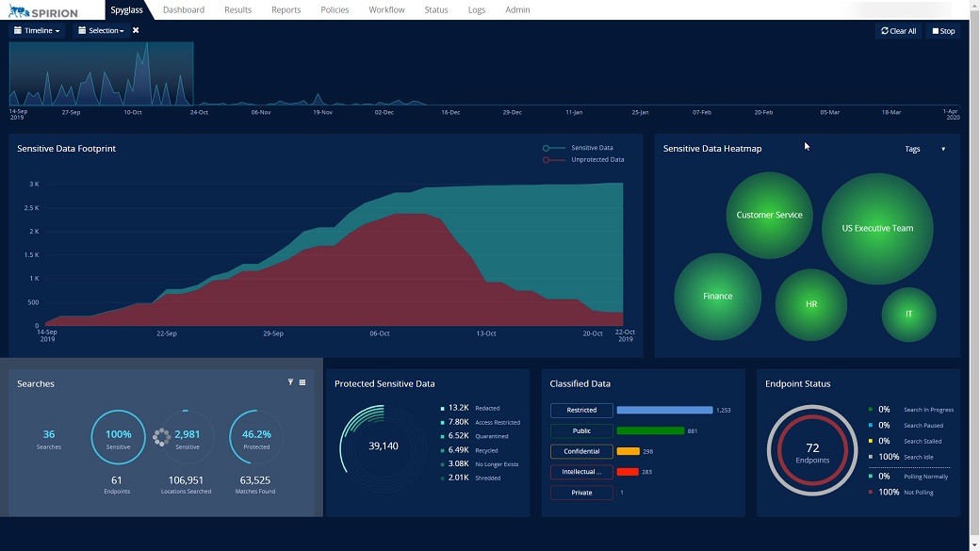This screenshot has width=980, height=551.
Task: Switch to the Dashboard tab
Action: click(184, 9)
